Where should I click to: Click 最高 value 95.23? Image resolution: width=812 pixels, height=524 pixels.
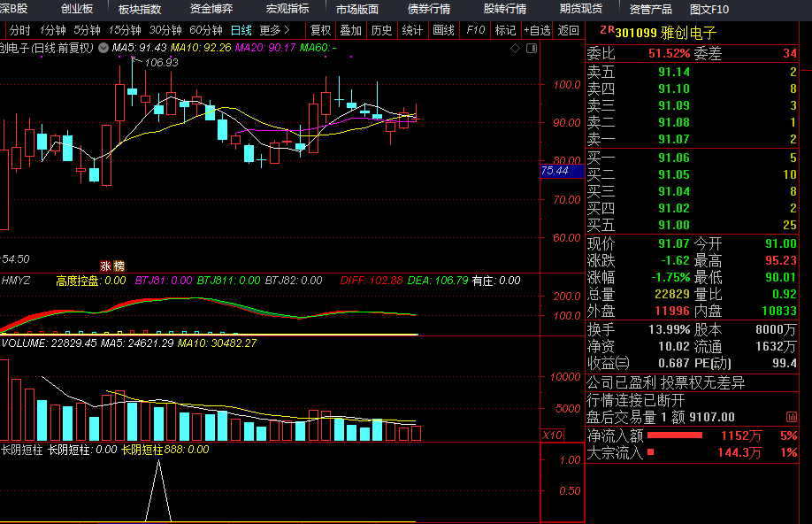coord(781,260)
